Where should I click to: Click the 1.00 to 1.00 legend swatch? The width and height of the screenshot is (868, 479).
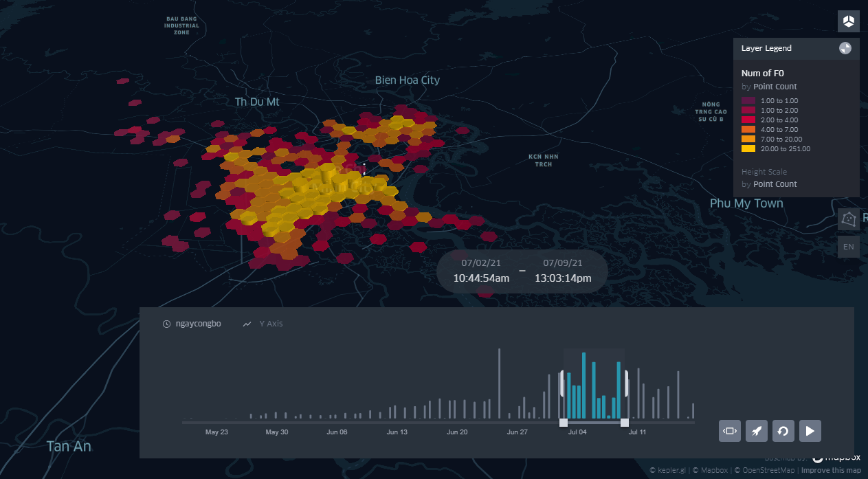pos(747,100)
